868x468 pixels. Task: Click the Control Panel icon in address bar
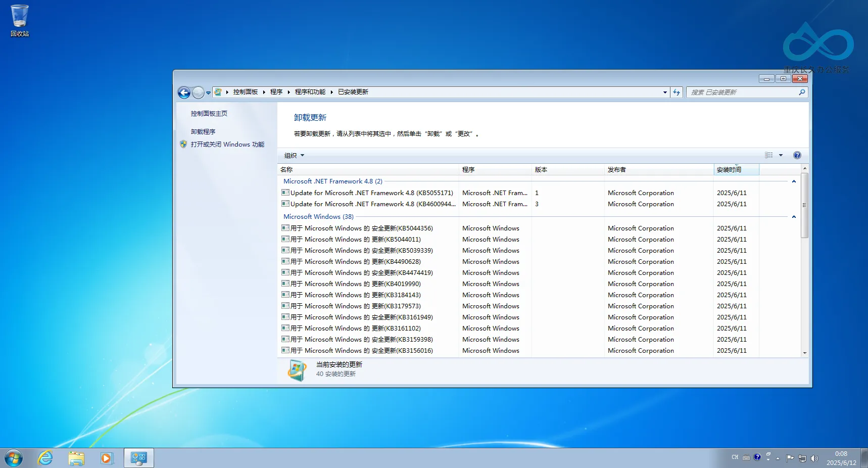[218, 92]
